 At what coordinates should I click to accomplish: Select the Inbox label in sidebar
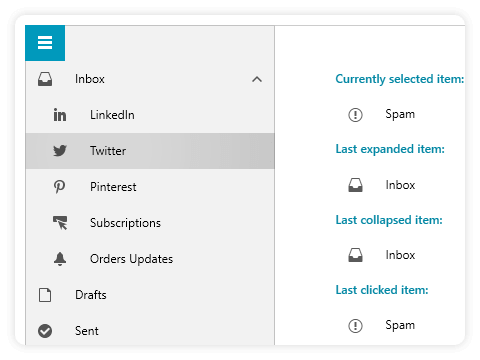click(x=90, y=79)
